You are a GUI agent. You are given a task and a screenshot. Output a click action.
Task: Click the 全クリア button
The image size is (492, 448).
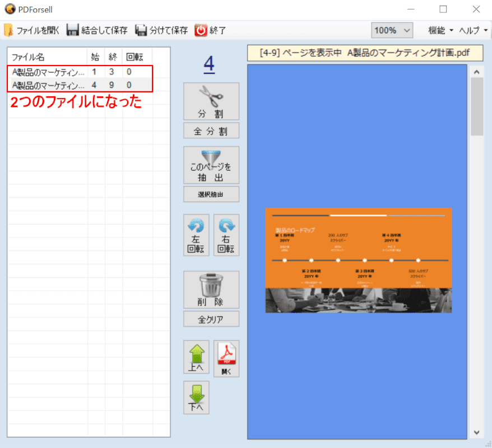(x=211, y=319)
